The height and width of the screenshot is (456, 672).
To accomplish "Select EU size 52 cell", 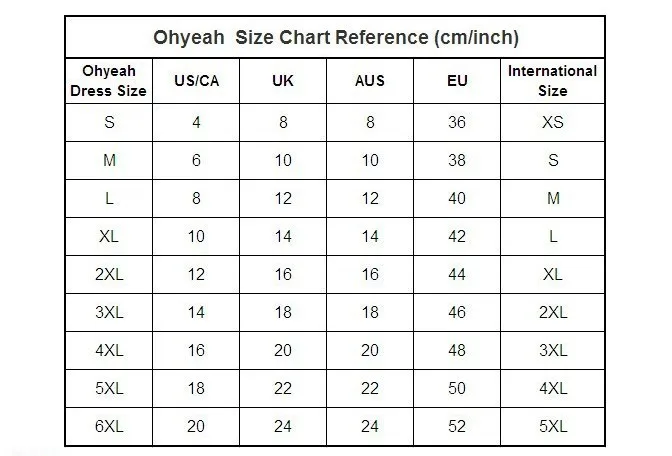I will [x=457, y=426].
